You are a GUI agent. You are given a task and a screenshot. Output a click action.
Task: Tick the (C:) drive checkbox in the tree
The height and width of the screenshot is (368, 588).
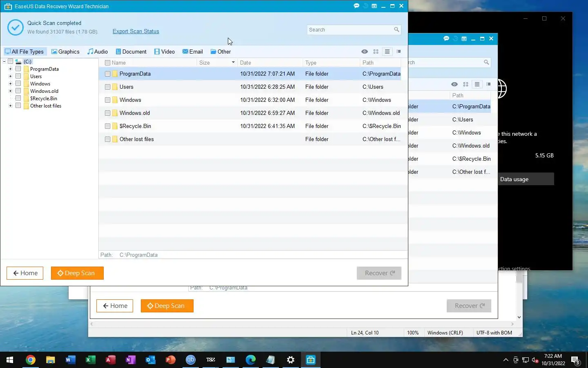(x=11, y=61)
